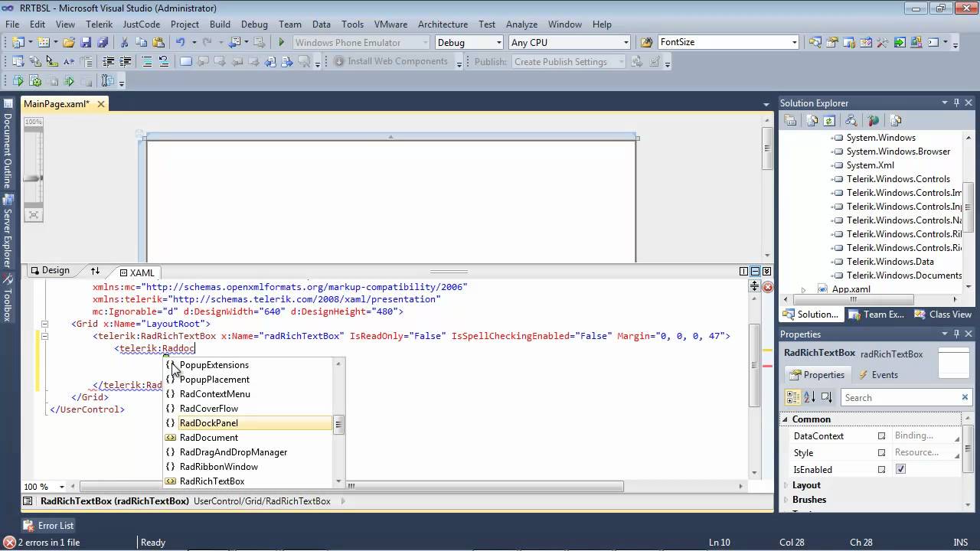Screen dimensions: 980x551
Task: Click the first Properties icon in Solution Explorer
Action: click(x=791, y=121)
